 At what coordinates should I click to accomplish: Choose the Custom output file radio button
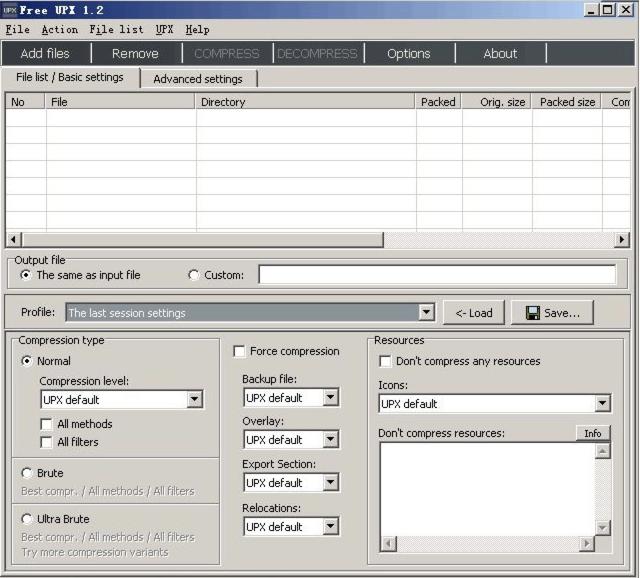(x=194, y=275)
